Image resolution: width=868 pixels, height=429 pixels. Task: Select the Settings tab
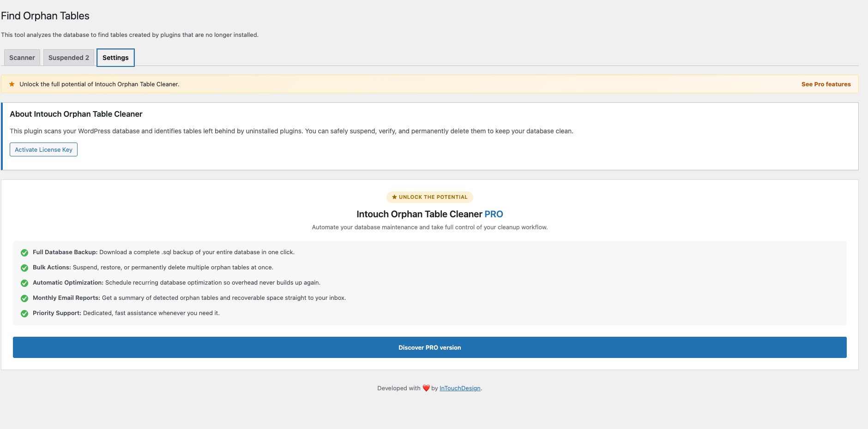point(115,58)
